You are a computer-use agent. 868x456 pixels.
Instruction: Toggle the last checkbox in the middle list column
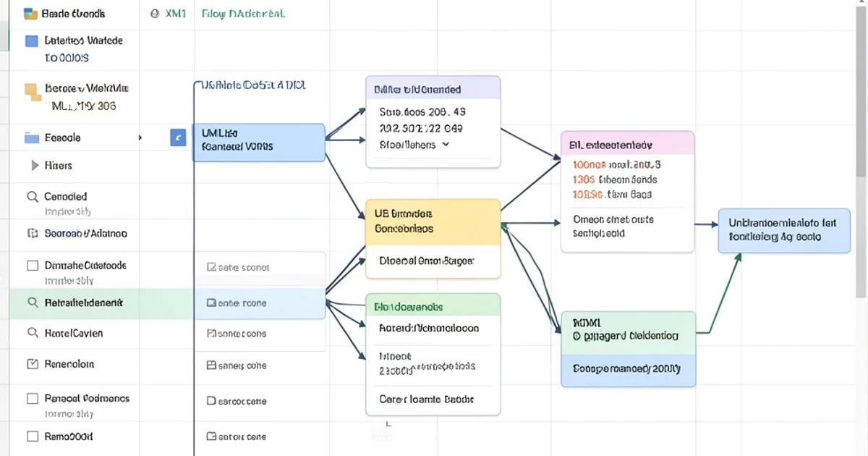211,436
